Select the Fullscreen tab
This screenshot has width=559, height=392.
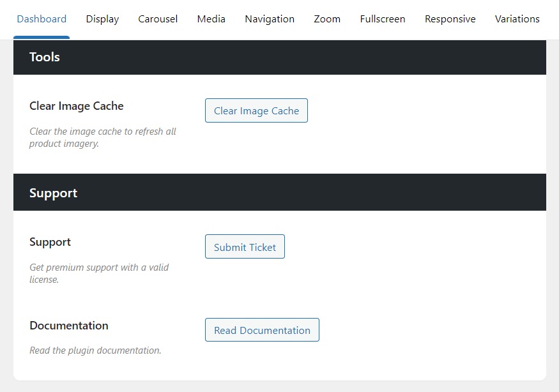[x=383, y=19]
